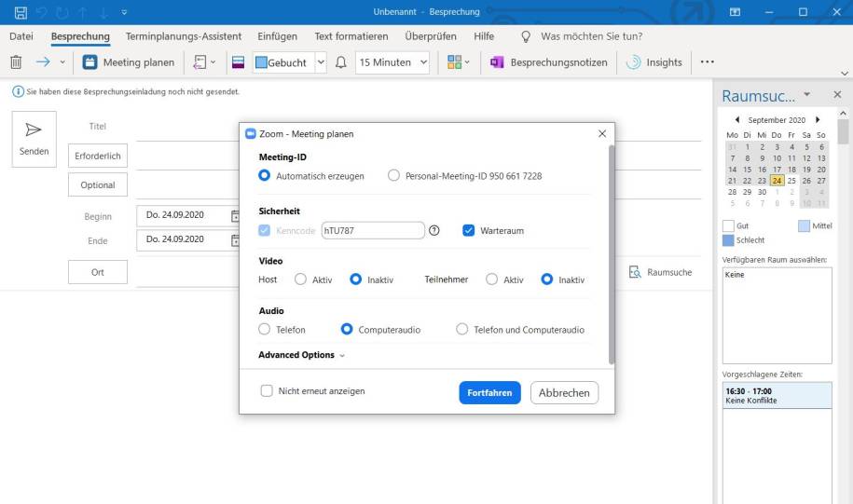Open the Hilfe tab
Screen dimensions: 853x504
click(x=484, y=36)
